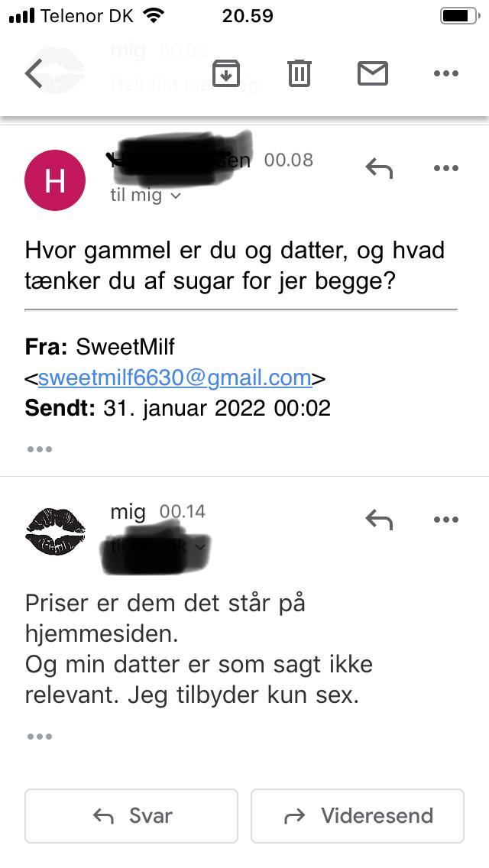Image resolution: width=489 pixels, height=868 pixels.
Task: Open more options for the 00.14 message
Action: tap(445, 520)
